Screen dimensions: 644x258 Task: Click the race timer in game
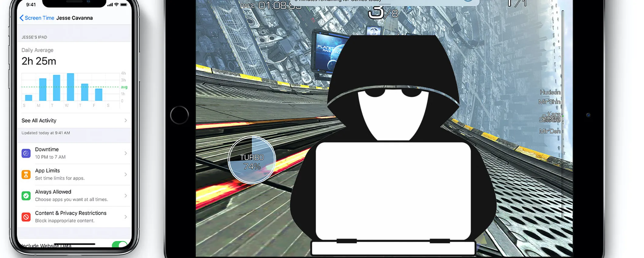coord(279,5)
